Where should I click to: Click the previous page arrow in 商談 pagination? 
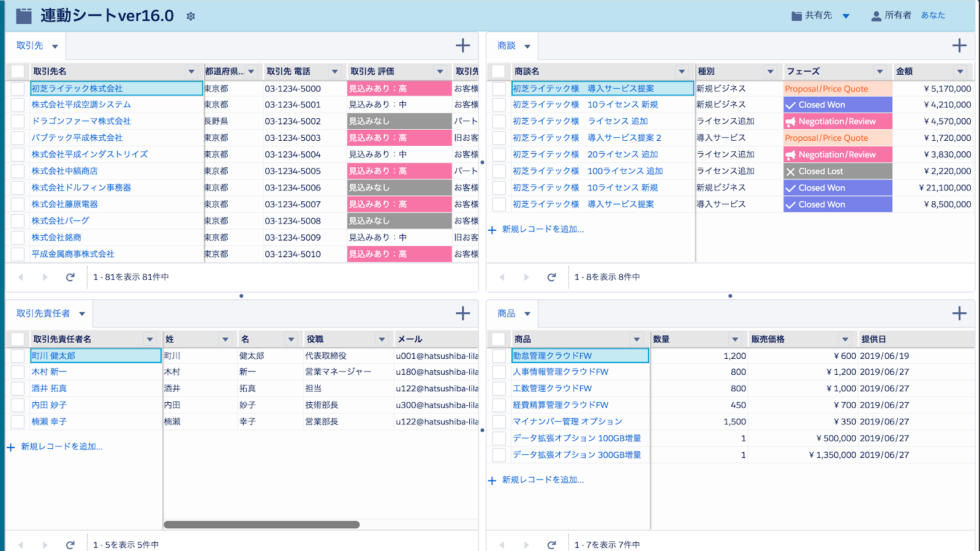pos(502,277)
